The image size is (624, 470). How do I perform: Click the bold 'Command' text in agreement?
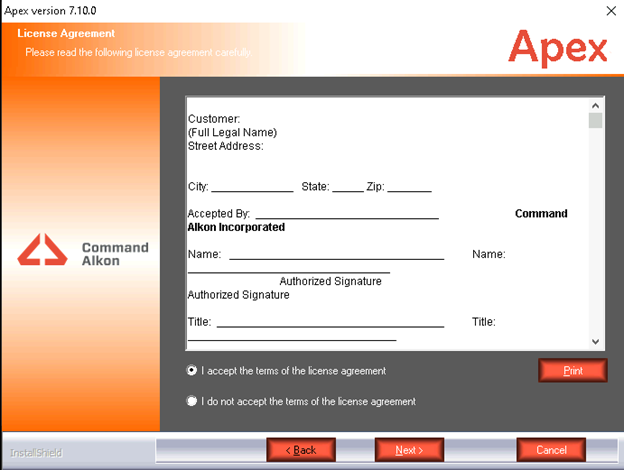(x=541, y=214)
